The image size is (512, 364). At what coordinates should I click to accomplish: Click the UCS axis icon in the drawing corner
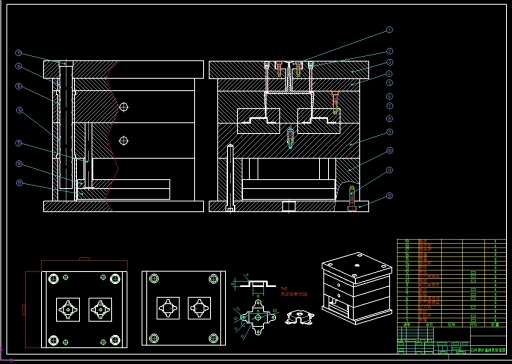click(x=6, y=356)
